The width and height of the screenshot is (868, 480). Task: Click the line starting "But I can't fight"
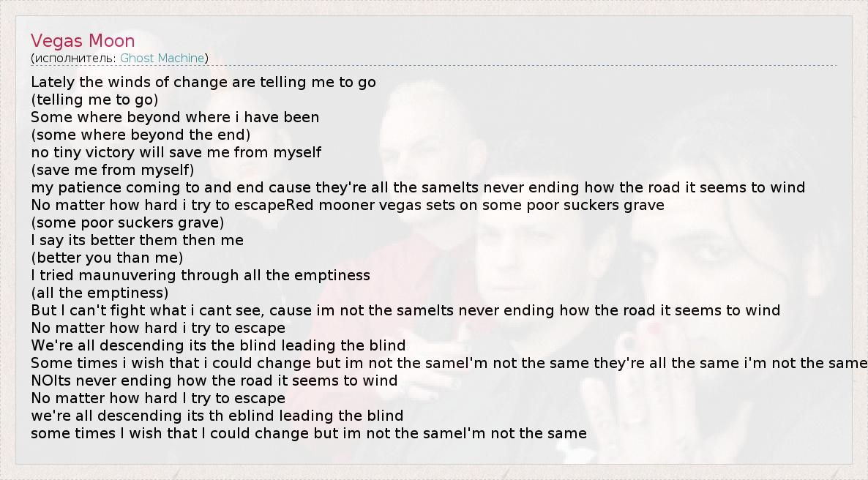tap(405, 310)
